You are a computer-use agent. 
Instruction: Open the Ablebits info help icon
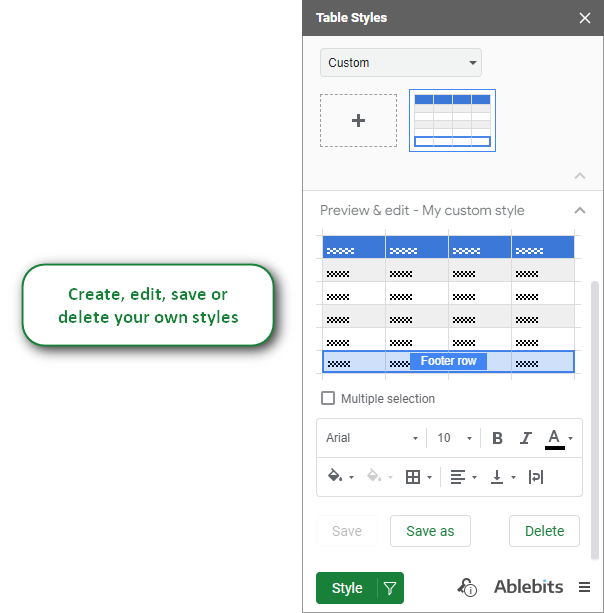tap(467, 587)
